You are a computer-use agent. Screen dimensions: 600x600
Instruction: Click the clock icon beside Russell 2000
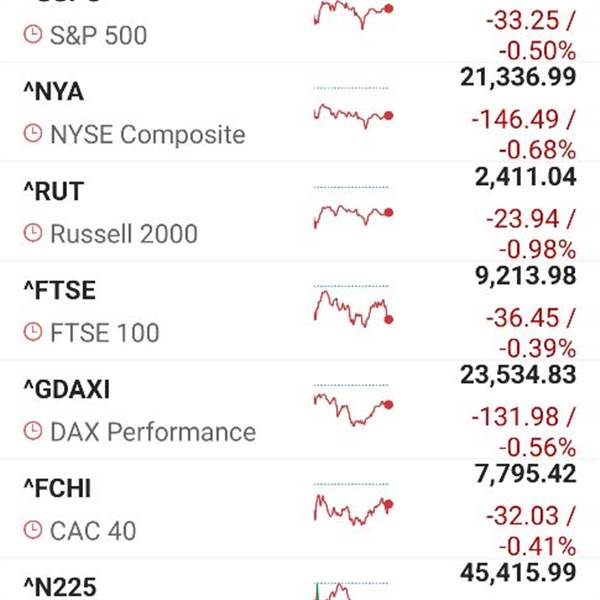point(33,234)
